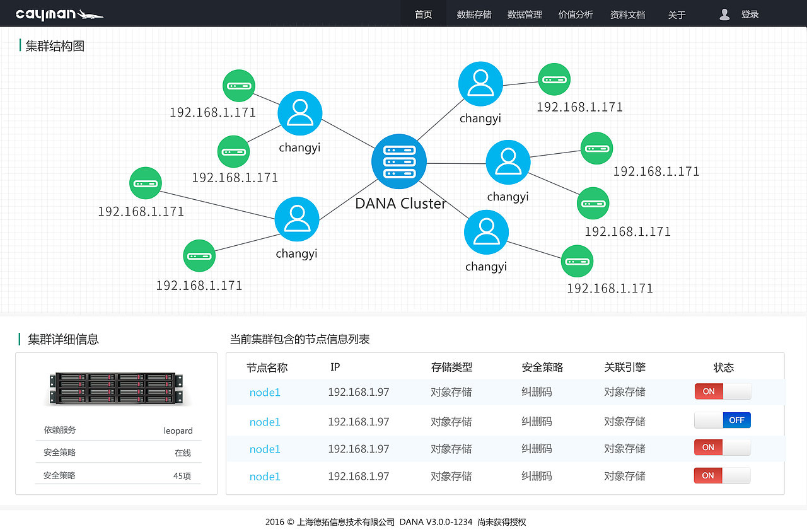Image resolution: width=807 pixels, height=532 pixels.
Task: Click the leftmost green storage device icon
Action: click(x=146, y=183)
